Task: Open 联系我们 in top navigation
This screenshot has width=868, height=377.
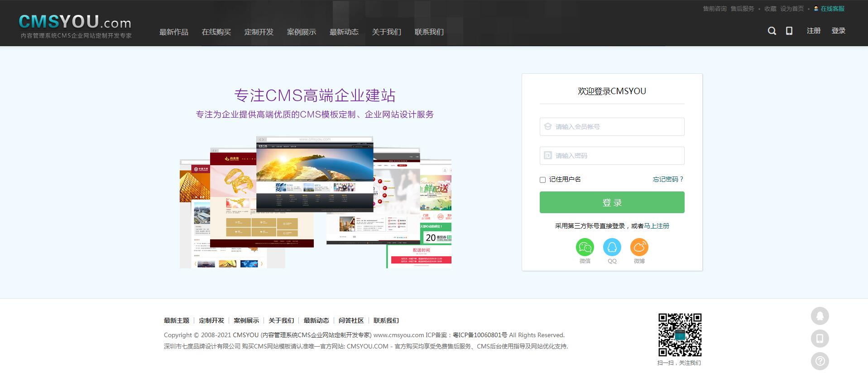Action: 429,32
